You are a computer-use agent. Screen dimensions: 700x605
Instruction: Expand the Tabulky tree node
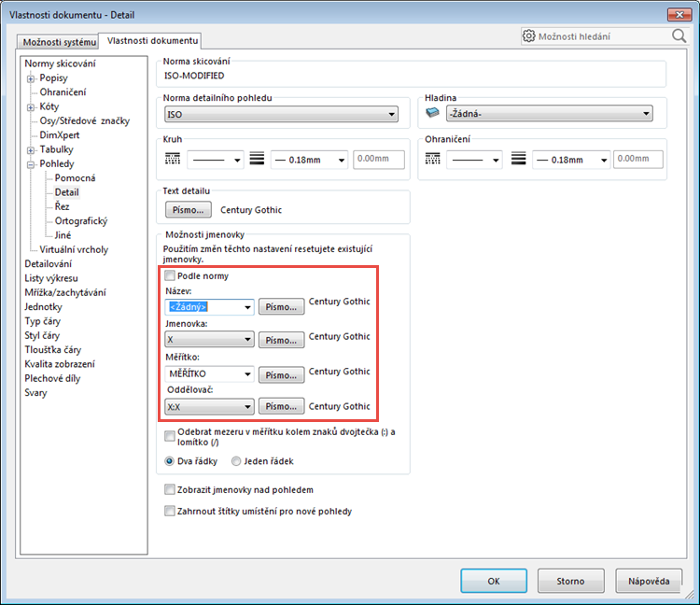pos(31,150)
